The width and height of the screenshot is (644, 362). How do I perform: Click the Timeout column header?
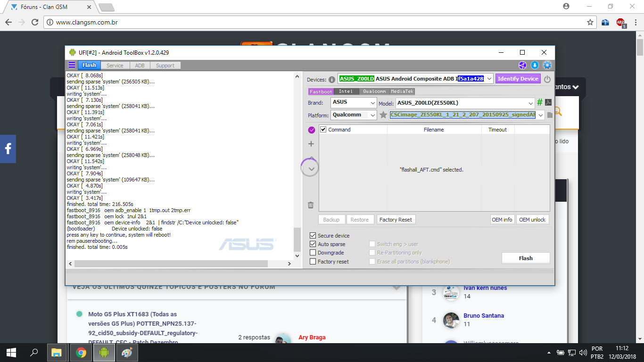click(498, 130)
